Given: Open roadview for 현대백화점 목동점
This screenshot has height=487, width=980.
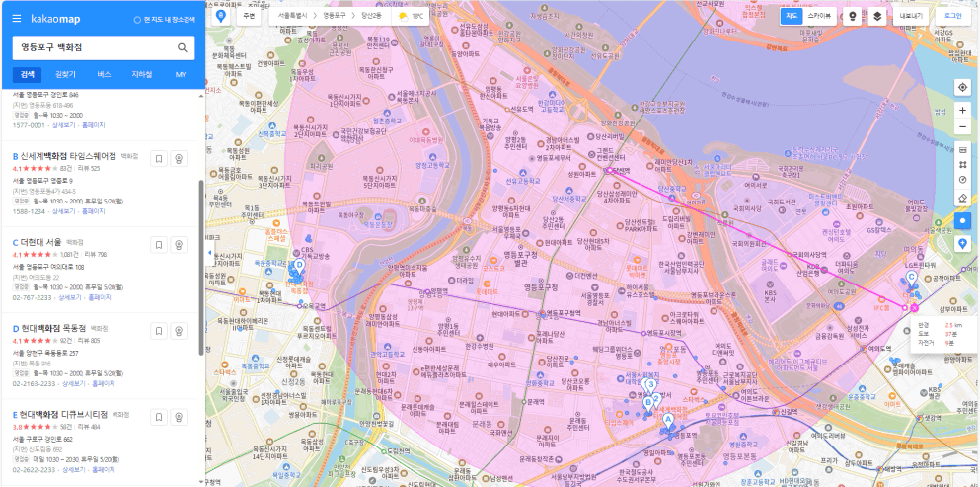Looking at the screenshot, I should (x=179, y=331).
